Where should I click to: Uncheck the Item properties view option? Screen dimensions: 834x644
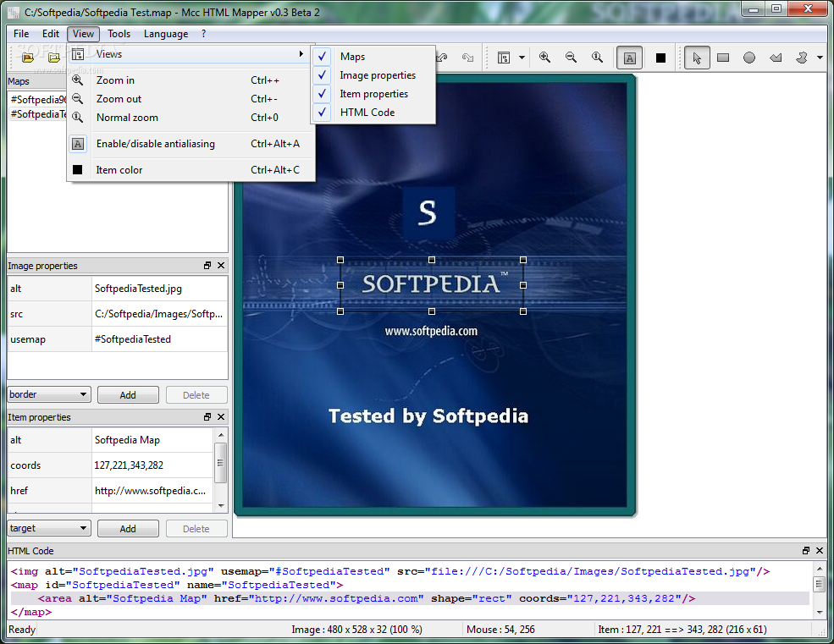click(373, 94)
